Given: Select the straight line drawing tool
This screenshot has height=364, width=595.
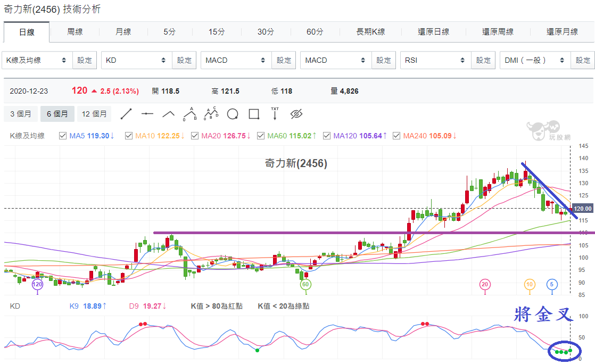Looking at the screenshot, I should (x=126, y=114).
